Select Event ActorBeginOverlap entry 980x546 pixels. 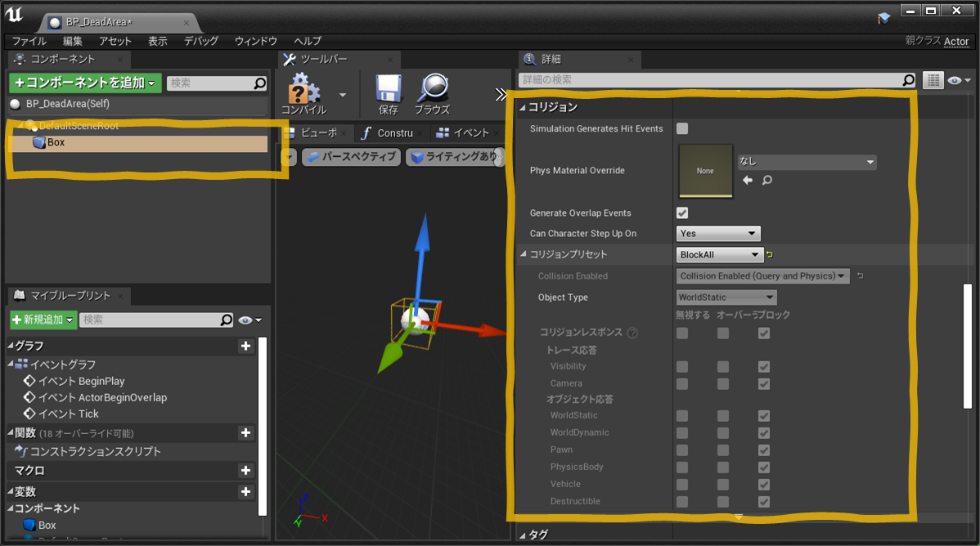(x=95, y=397)
